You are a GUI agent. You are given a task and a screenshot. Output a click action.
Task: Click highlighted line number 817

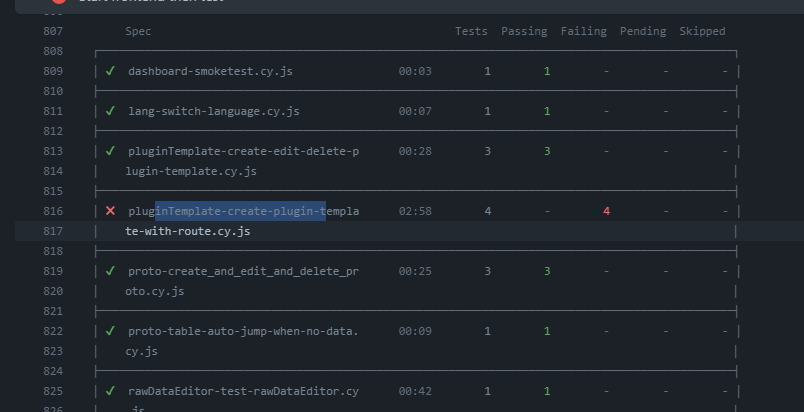coord(53,231)
